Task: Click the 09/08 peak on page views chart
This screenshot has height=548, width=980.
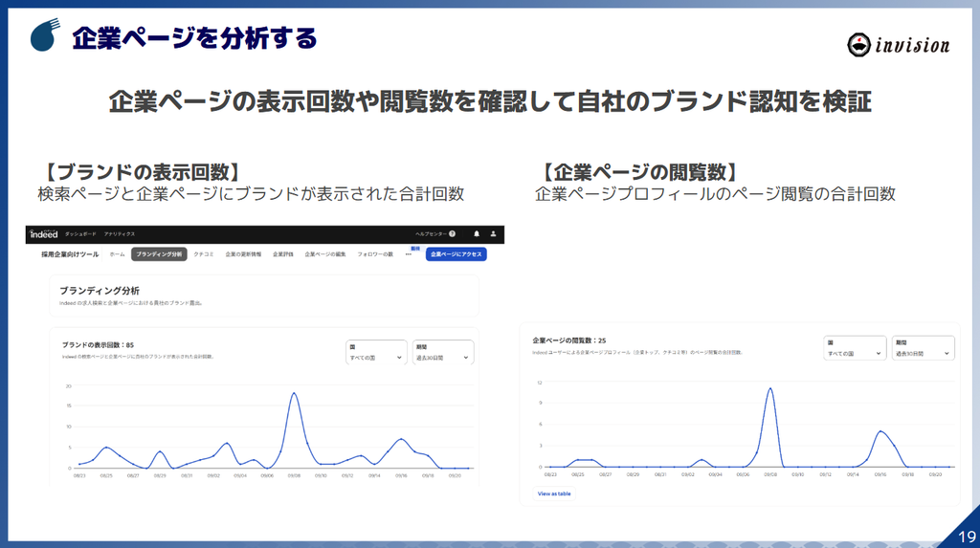Action: [x=770, y=388]
